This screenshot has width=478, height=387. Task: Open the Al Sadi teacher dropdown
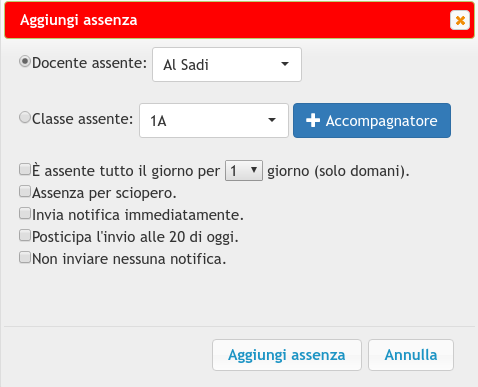[x=227, y=64]
